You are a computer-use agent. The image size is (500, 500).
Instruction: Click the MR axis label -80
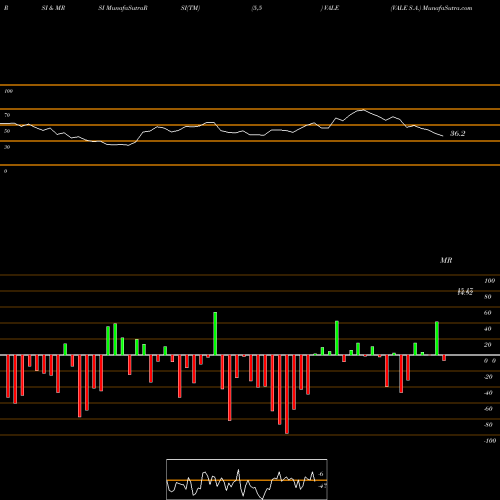[x=488, y=425]
